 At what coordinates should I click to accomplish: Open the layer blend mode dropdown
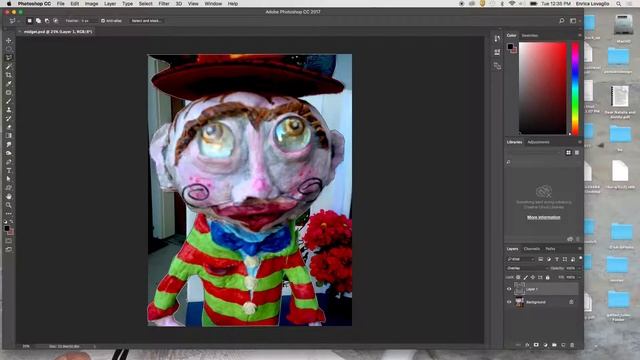pos(527,268)
